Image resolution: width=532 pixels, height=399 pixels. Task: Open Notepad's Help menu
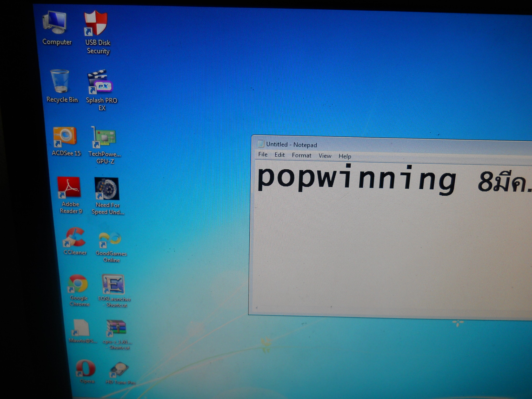(x=345, y=156)
